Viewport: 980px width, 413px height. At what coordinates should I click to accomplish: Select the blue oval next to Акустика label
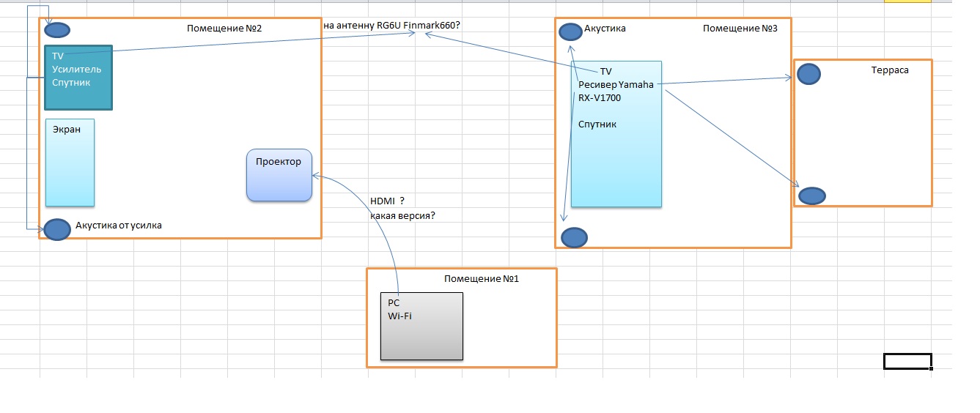pyautogui.click(x=570, y=31)
